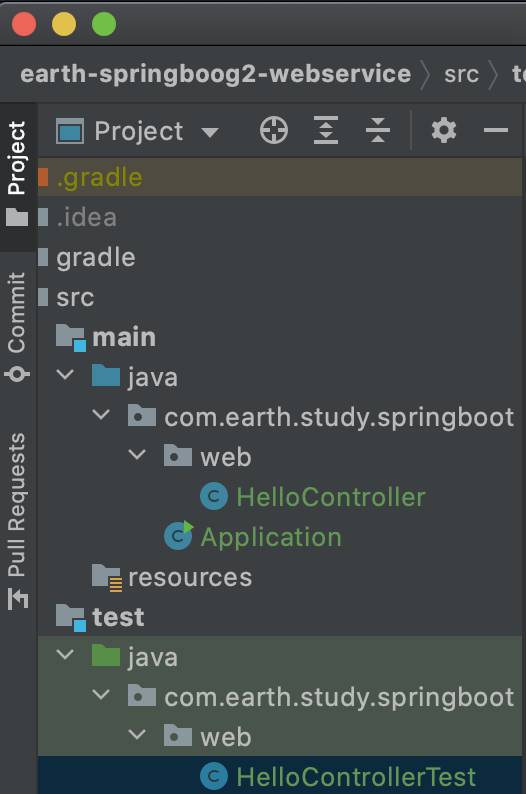Viewport: 526px width, 794px height.
Task: Click package icon of com.earth.study.springboot under main
Action: (142, 415)
